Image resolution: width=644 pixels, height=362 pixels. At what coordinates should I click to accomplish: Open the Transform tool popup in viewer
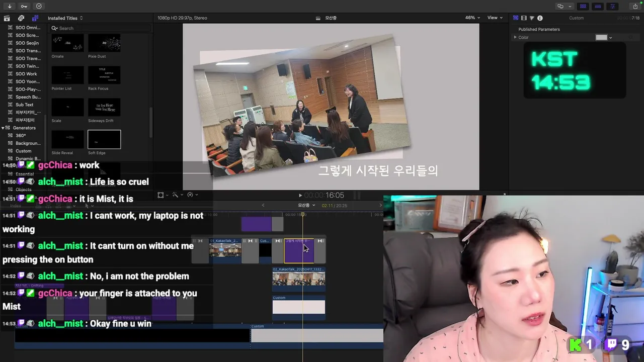(x=163, y=195)
